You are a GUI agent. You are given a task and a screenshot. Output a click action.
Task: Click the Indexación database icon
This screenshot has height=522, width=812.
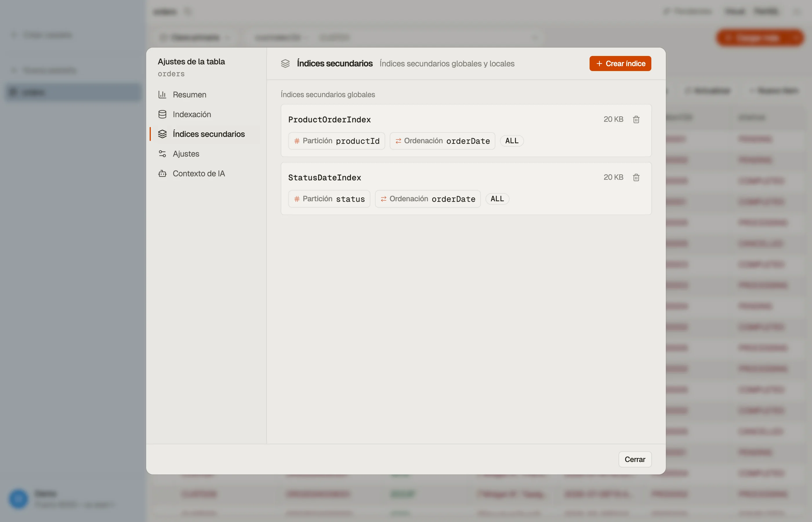pyautogui.click(x=162, y=114)
